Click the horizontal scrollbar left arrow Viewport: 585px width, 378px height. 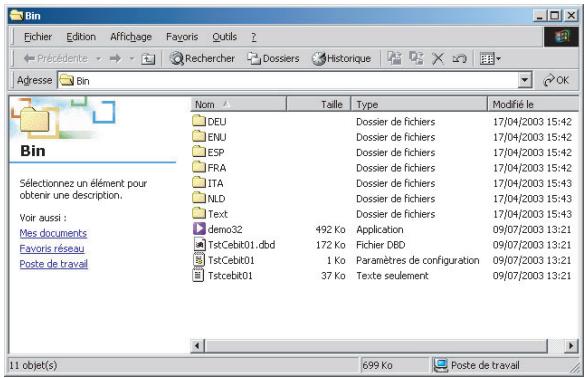(x=197, y=346)
